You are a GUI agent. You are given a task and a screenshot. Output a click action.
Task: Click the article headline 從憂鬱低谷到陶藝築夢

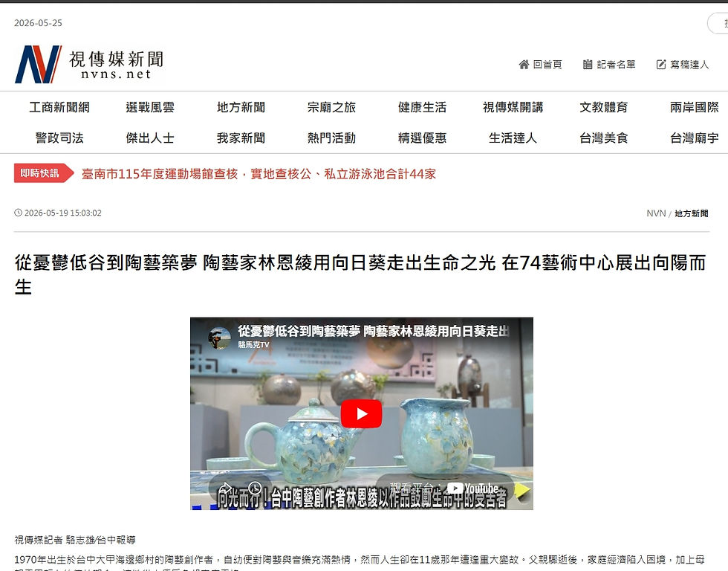pos(360,274)
